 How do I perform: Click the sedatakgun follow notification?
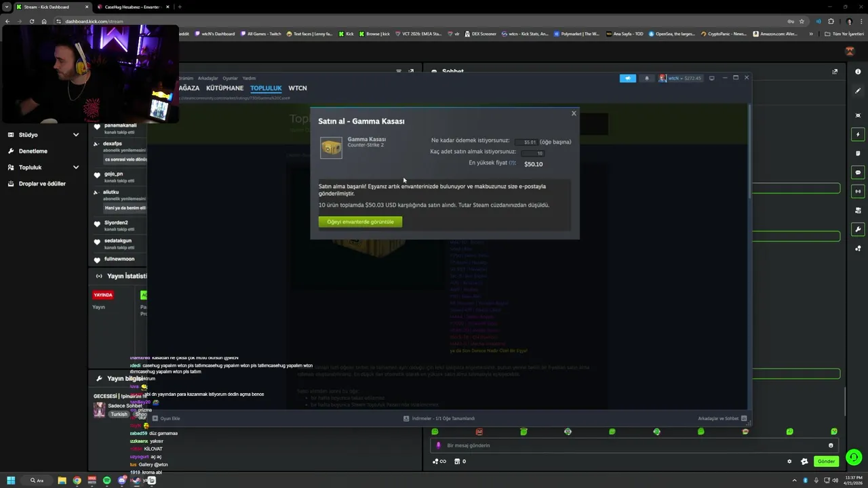tap(119, 243)
